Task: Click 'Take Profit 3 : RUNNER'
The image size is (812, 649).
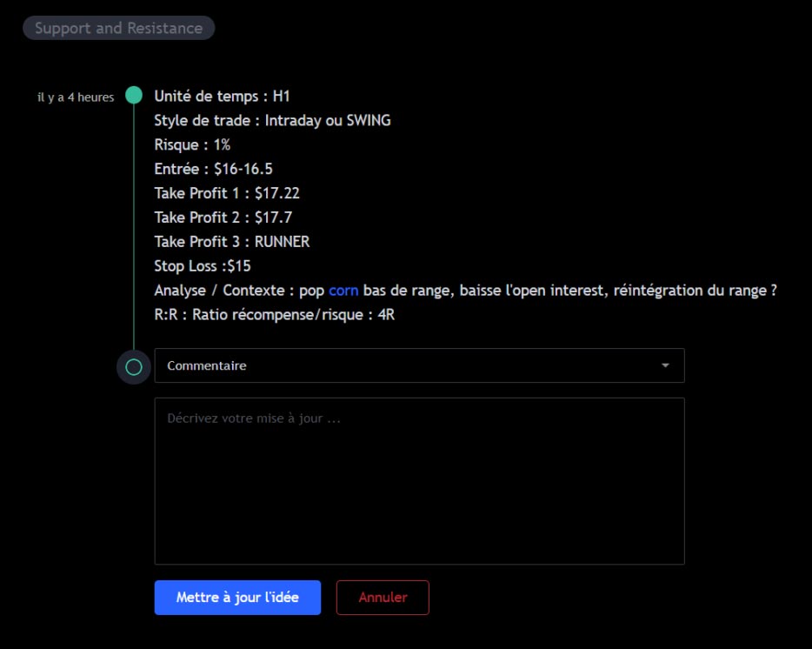Action: 232,242
